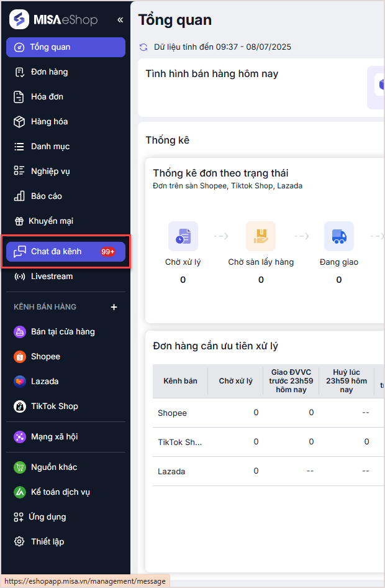
Task: Click the Chờ sàn lấy hàng icon
Action: coord(261,236)
